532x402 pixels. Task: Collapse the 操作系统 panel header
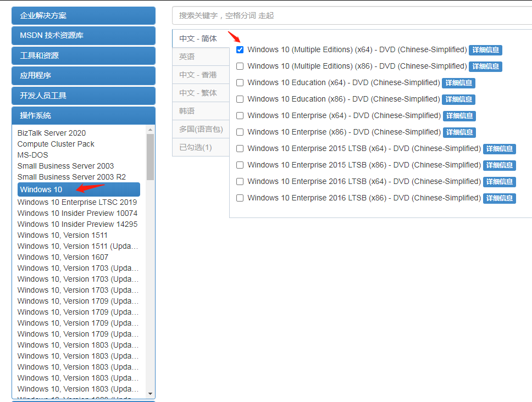coord(83,115)
